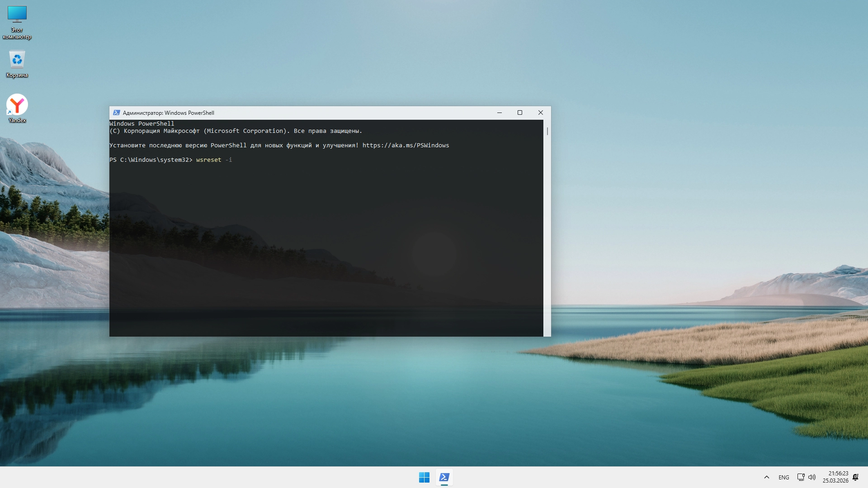The image size is (868, 488).
Task: Click the wsreset -i command text
Action: 214,160
